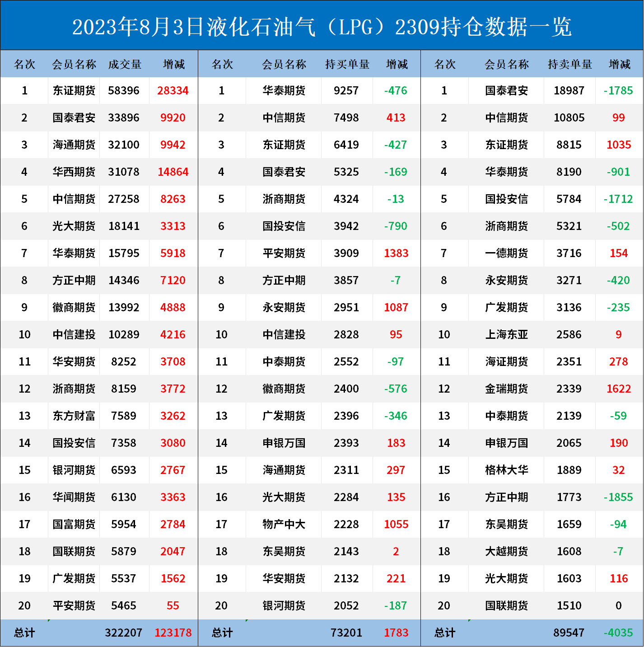This screenshot has width=644, height=647.
Task: Select the green value '-476'
Action: 396,91
